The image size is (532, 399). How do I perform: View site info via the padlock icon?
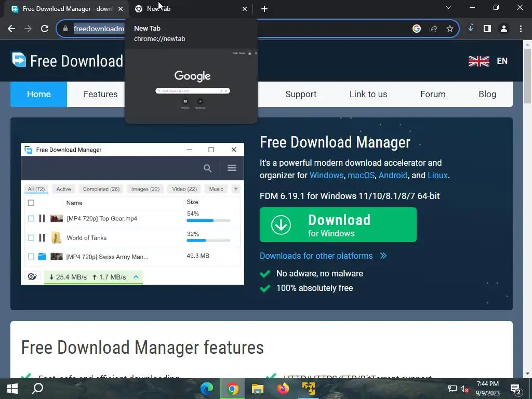point(65,29)
